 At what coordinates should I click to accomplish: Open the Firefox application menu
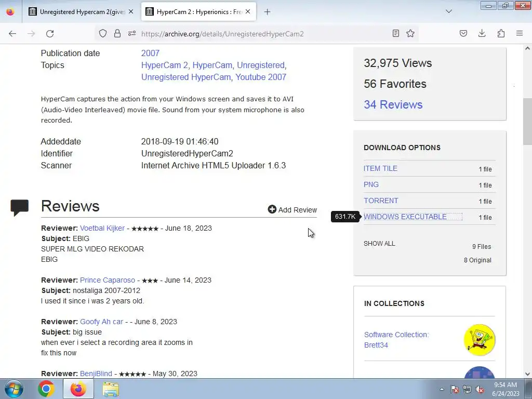[x=520, y=33]
